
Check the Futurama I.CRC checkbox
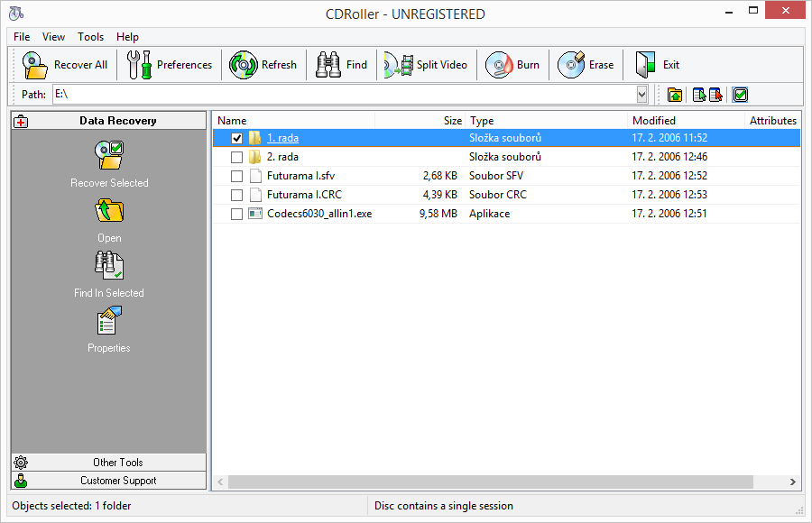coord(236,195)
